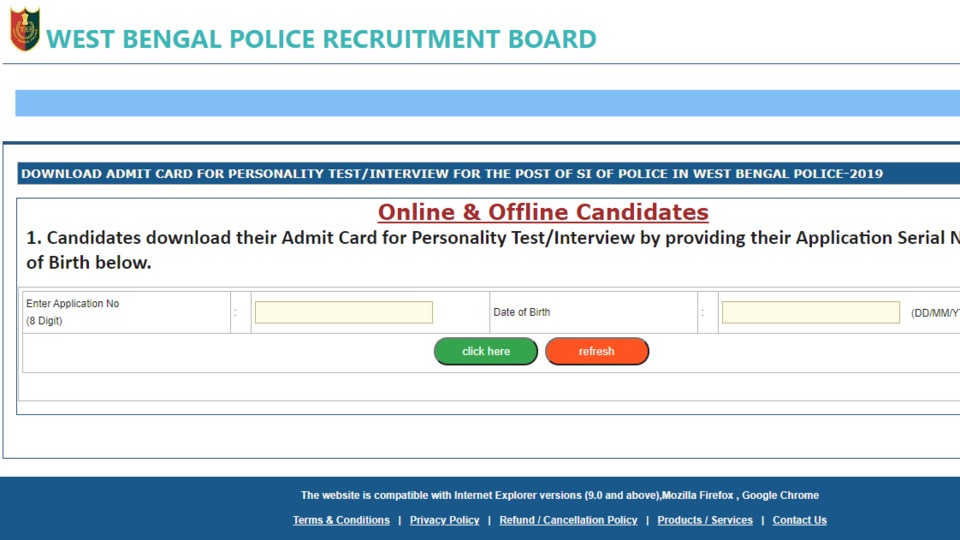Click the green 'click here' button

(x=486, y=351)
